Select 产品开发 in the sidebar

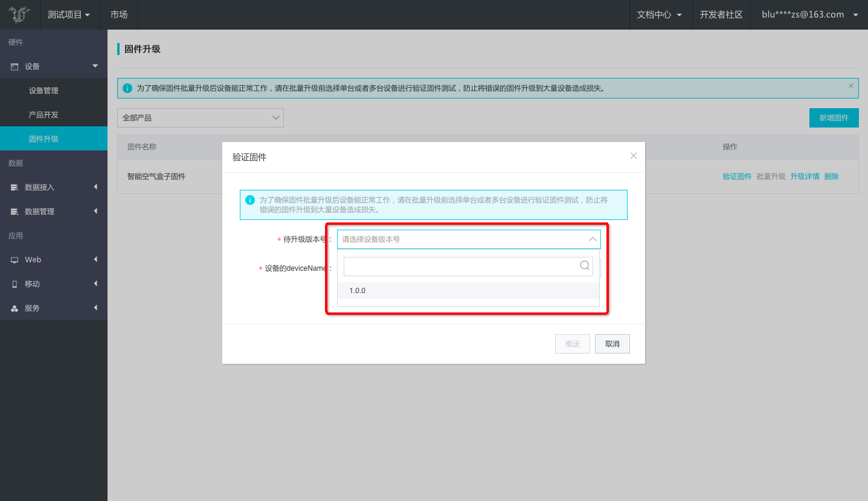(x=54, y=115)
